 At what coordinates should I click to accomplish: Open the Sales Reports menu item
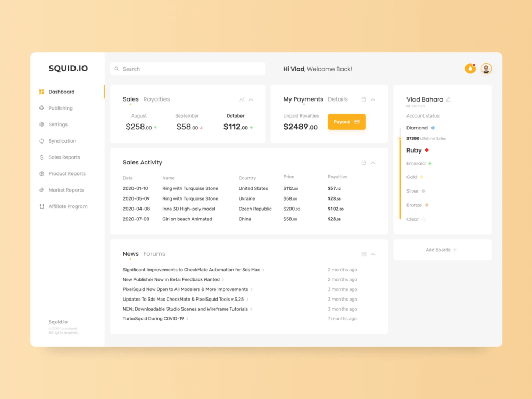[x=64, y=157]
